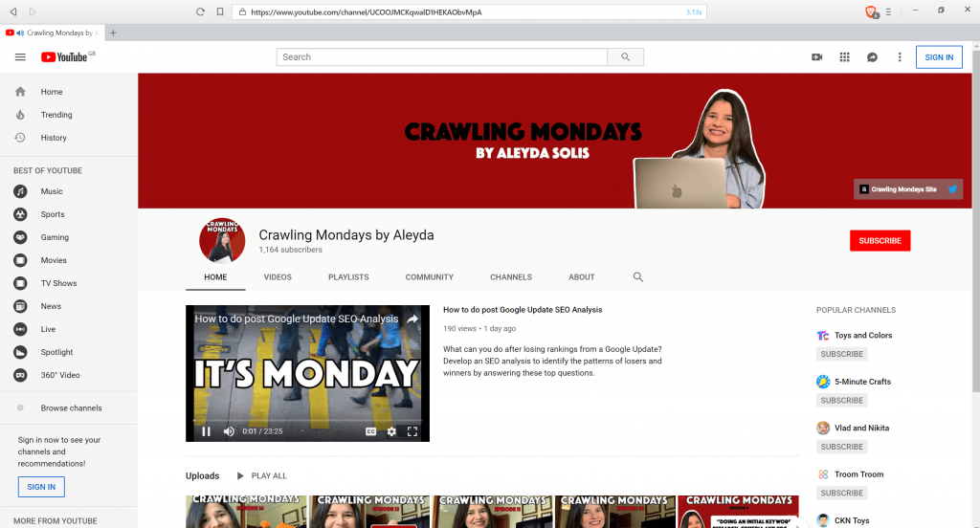The image size is (980, 528).
Task: Open the CKN Toys channel
Action: click(x=852, y=520)
